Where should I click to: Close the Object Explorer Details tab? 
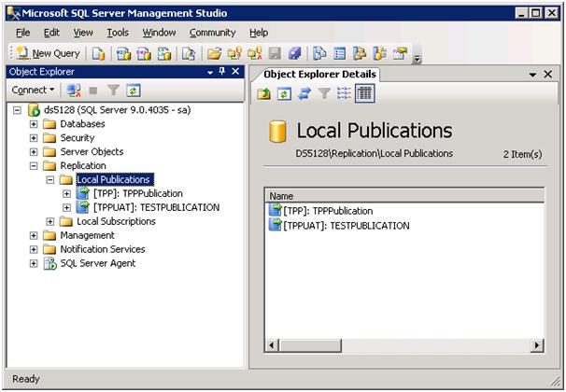(548, 75)
